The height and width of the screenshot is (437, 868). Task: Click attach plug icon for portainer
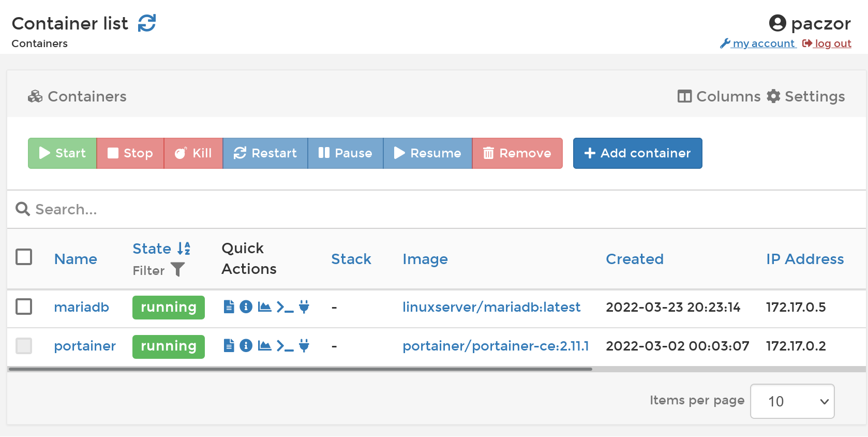[304, 346]
